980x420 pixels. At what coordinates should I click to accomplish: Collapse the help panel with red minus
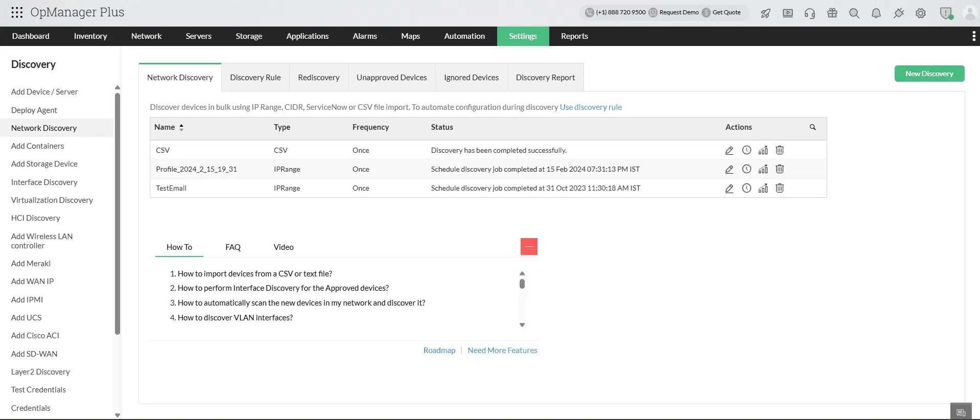click(529, 246)
